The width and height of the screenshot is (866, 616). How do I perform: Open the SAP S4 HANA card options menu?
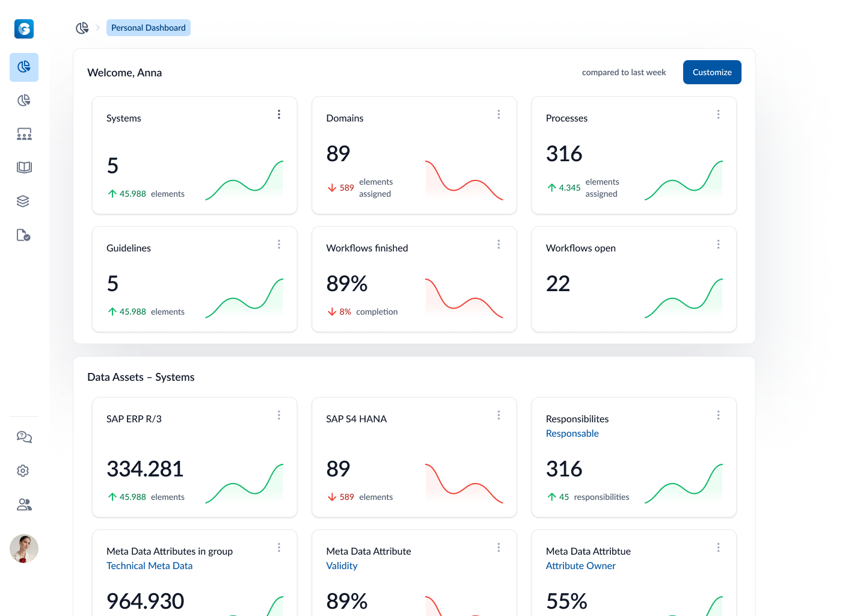499,415
